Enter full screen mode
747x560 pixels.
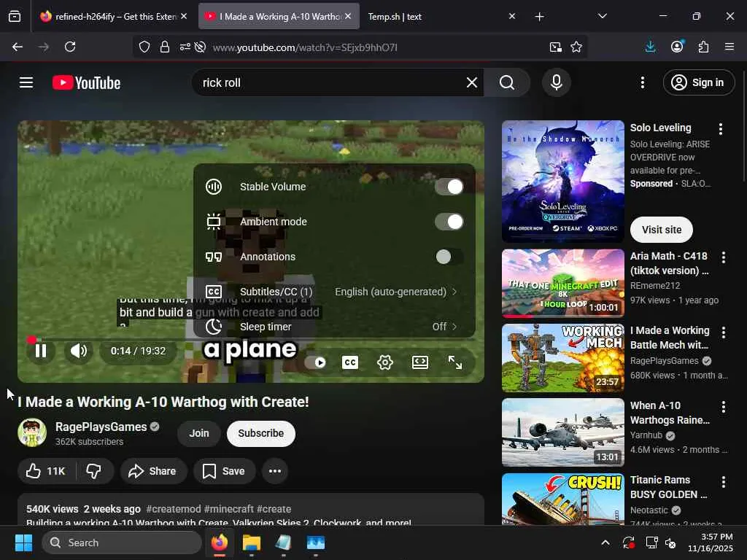tap(455, 363)
